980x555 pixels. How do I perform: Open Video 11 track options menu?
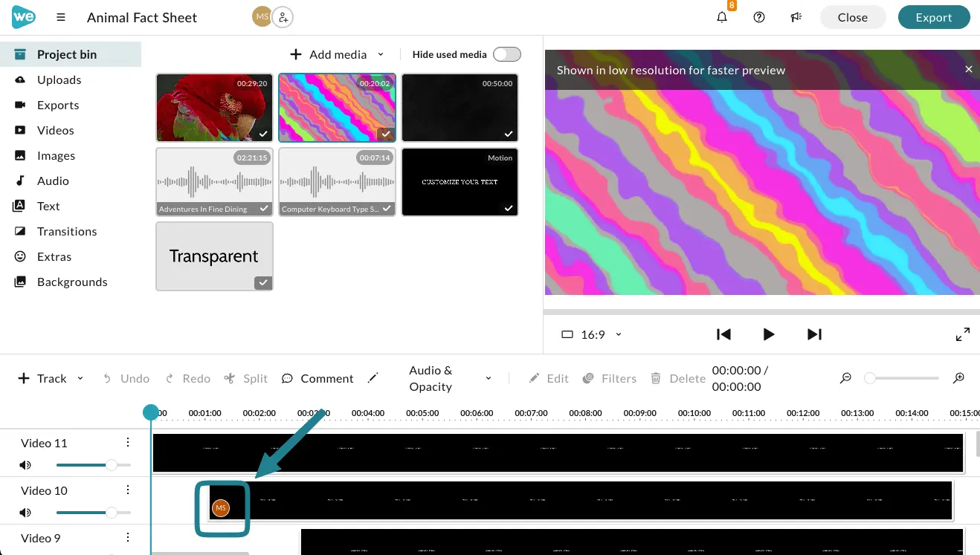(128, 443)
